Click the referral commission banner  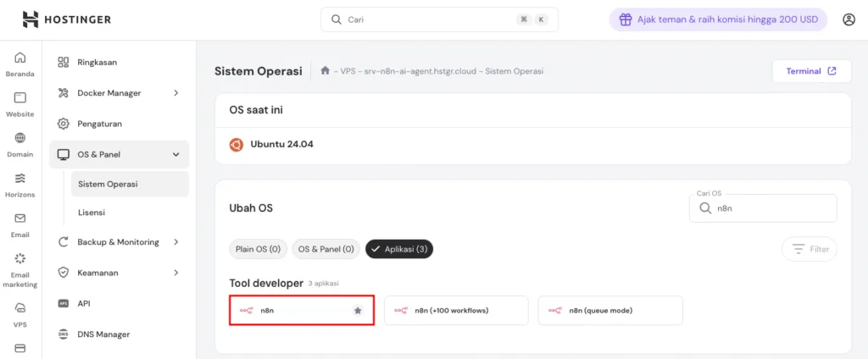coord(718,19)
